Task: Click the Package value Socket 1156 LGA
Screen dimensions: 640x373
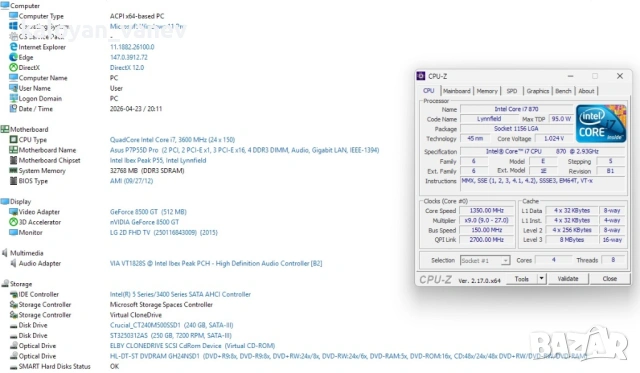Action: pyautogui.click(x=516, y=129)
